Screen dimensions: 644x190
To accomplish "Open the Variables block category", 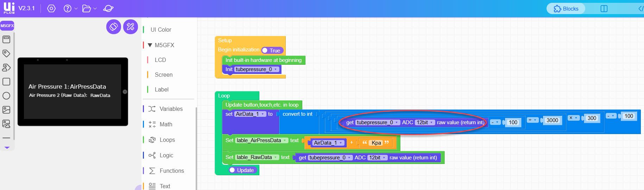I will (x=171, y=109).
